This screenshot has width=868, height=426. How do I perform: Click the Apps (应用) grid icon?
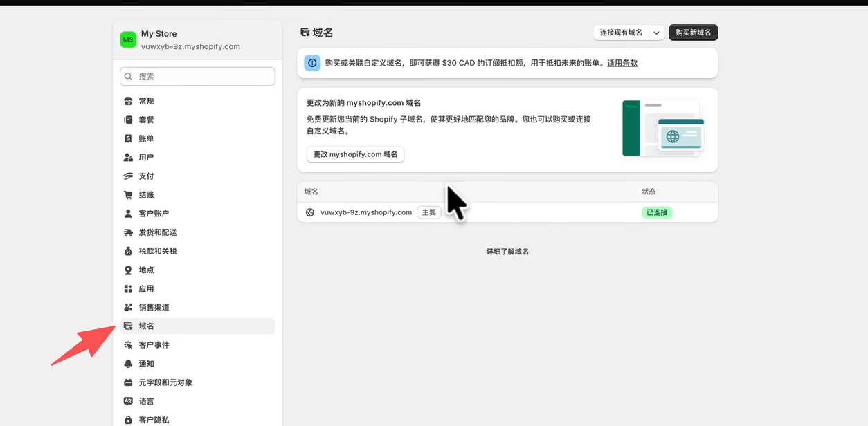tap(128, 288)
